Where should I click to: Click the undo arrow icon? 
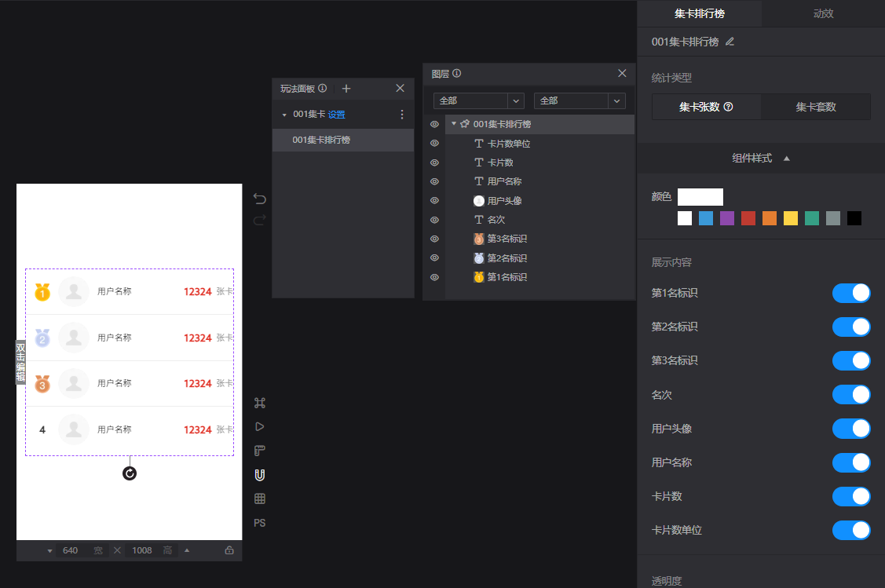point(260,199)
